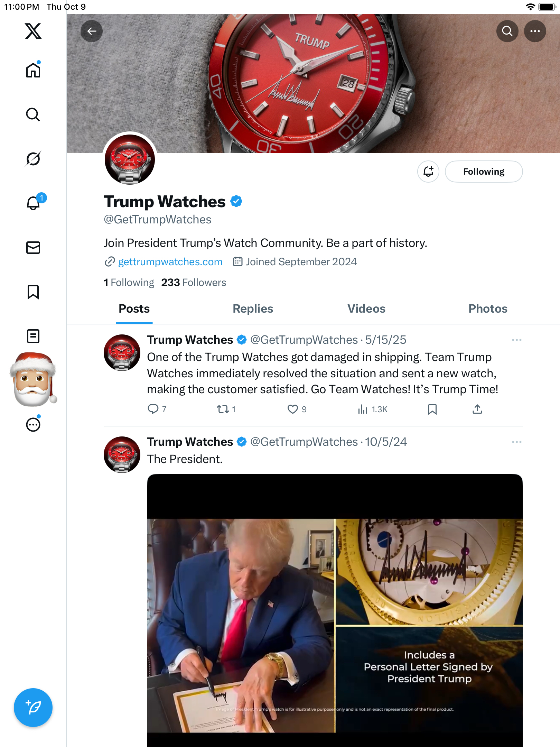Open the Grok icon in sidebar

tap(33, 159)
